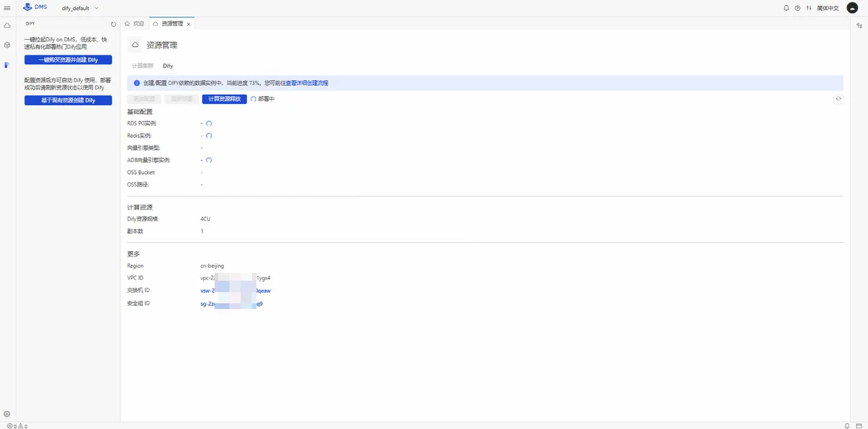
Task: Open settings gear at sidebar bottom
Action: (x=7, y=414)
